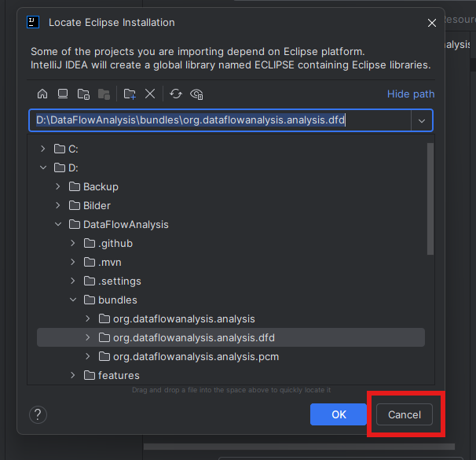Collapse the bundles folder

pos(73,300)
